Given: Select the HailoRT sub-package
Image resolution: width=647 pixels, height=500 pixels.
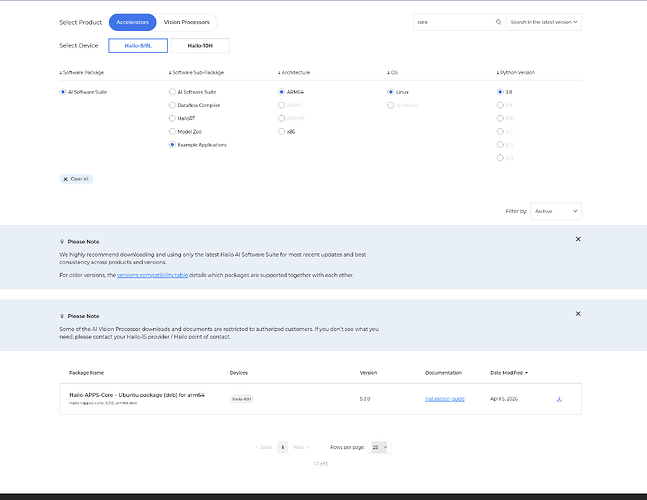Looking at the screenshot, I should pyautogui.click(x=172, y=118).
